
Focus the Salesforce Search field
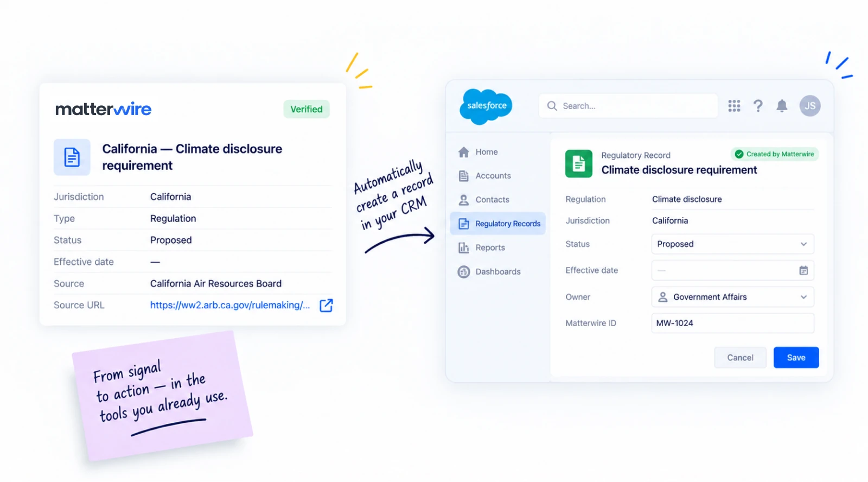pos(628,106)
